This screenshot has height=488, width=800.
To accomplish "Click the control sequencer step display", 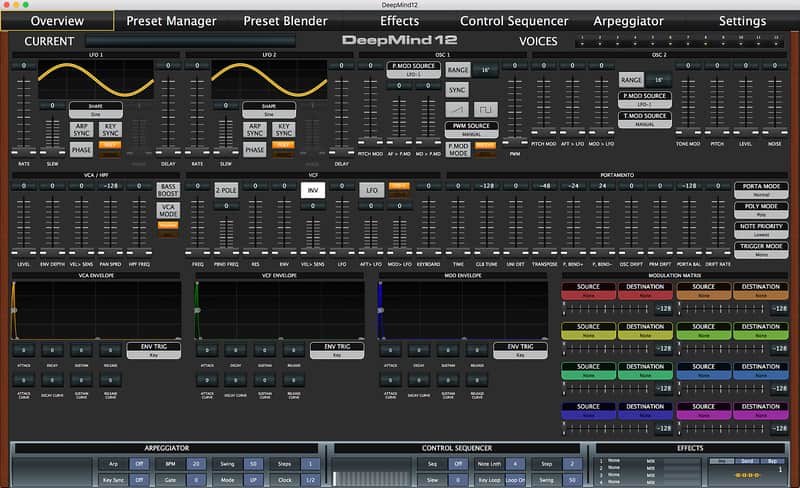I will 372,478.
